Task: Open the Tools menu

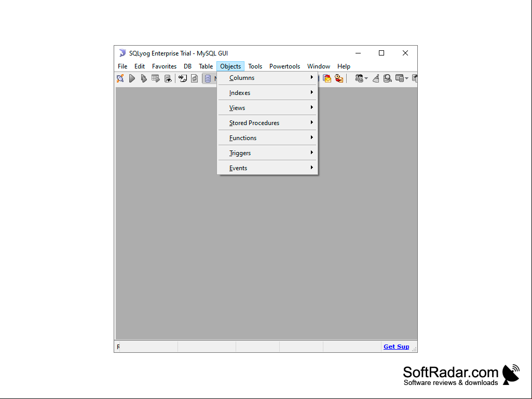Action: click(x=255, y=66)
